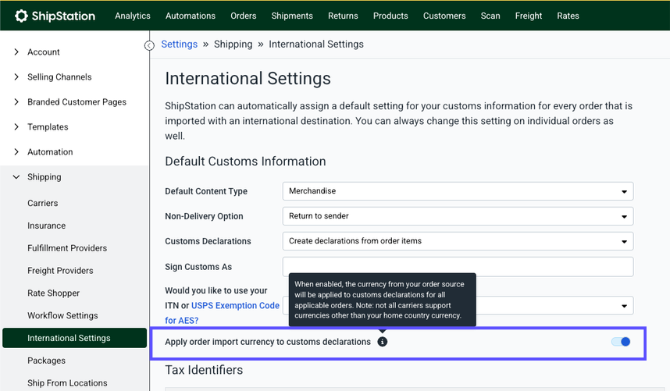This screenshot has width=670, height=391.
Task: Open the Customers tab
Action: (x=444, y=16)
